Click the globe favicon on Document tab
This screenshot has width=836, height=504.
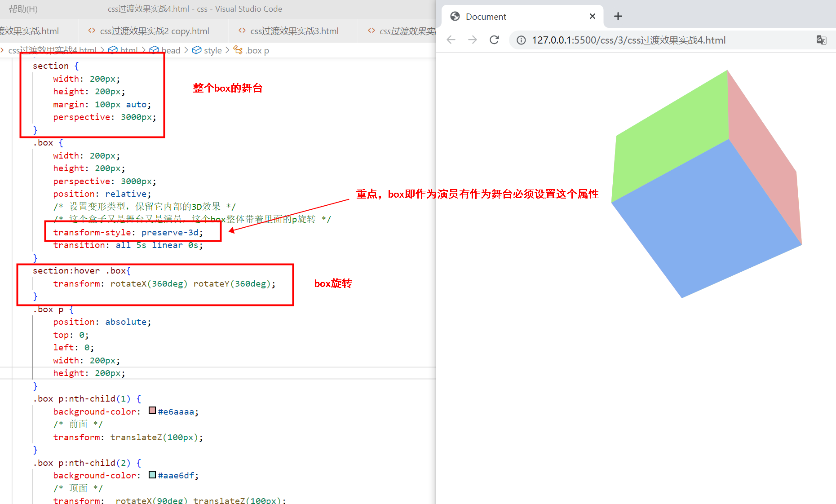[x=455, y=17]
